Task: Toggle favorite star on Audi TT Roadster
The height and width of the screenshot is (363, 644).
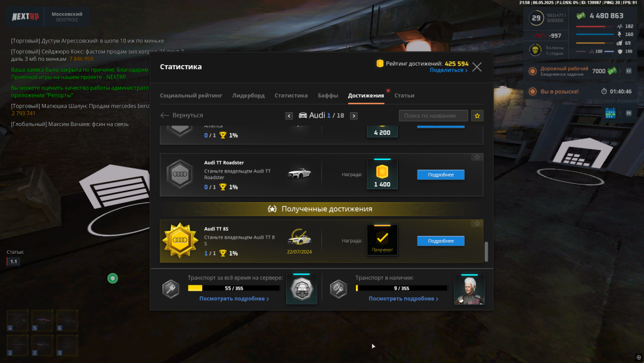Action: click(477, 158)
